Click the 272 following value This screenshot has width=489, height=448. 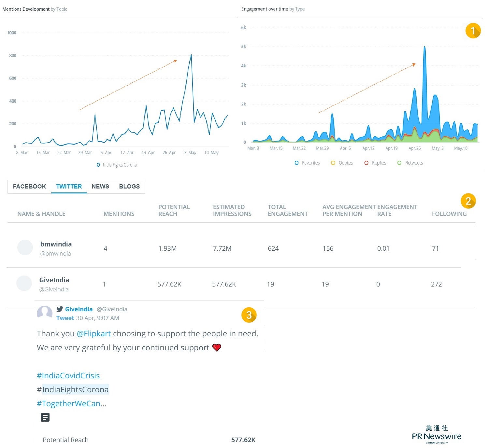tap(436, 284)
